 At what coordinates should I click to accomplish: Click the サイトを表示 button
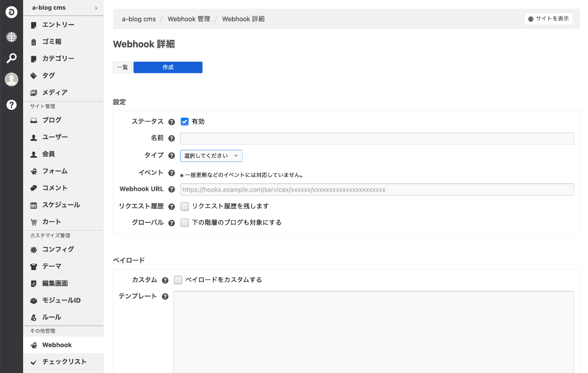click(x=548, y=18)
